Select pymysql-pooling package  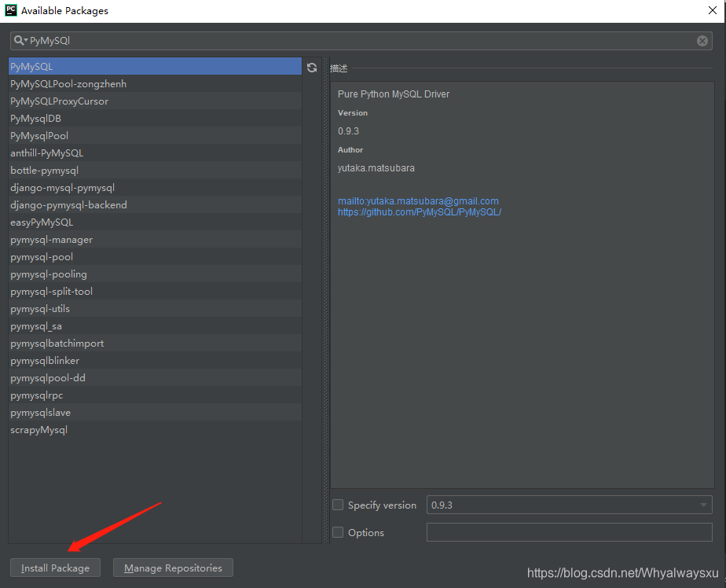click(x=155, y=274)
